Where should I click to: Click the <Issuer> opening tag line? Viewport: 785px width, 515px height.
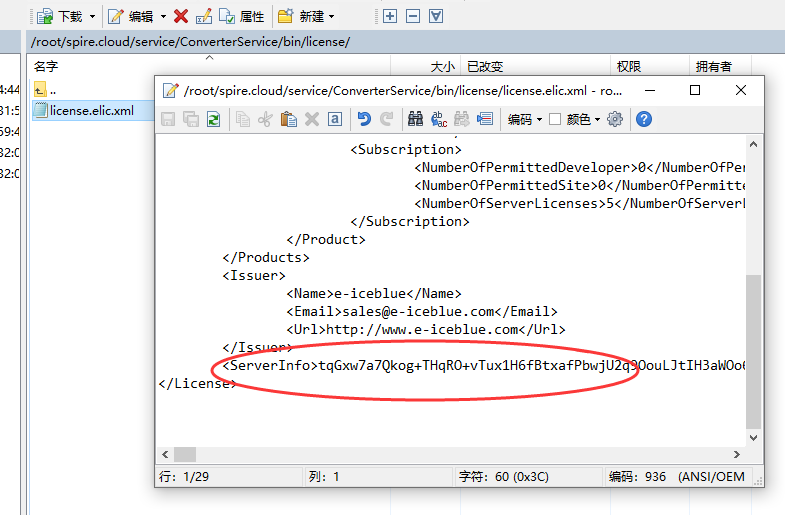254,276
